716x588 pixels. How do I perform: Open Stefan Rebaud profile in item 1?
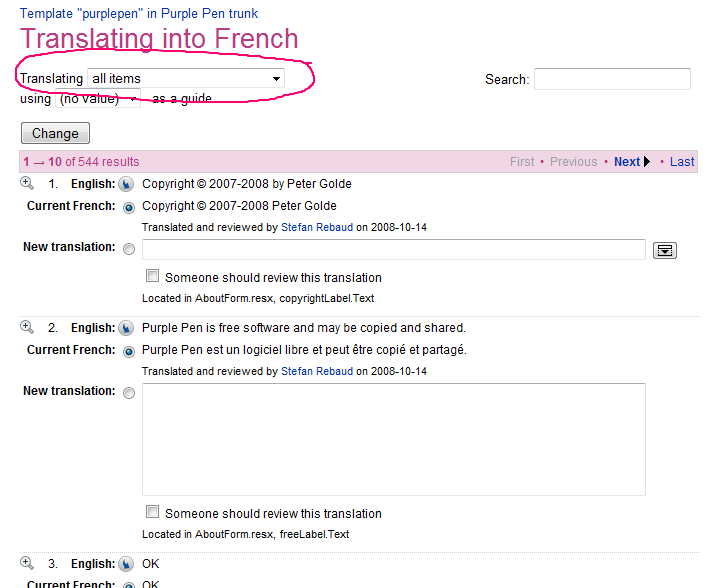pyautogui.click(x=317, y=227)
